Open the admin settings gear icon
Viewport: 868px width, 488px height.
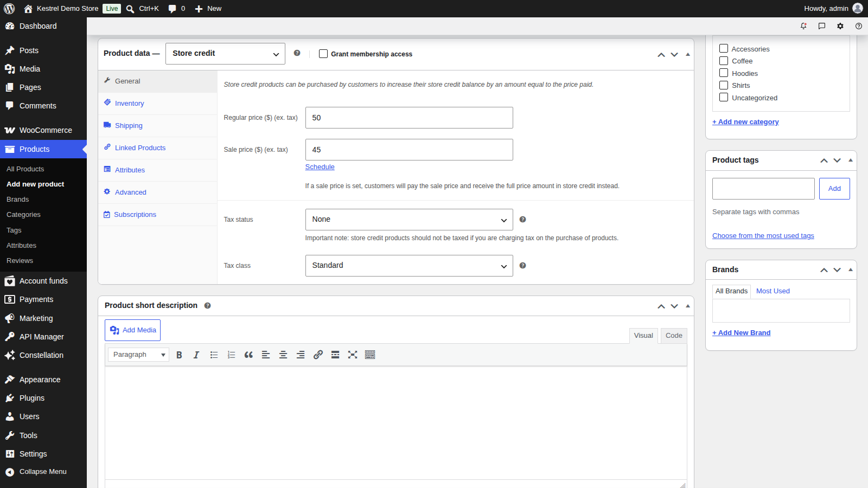(840, 26)
